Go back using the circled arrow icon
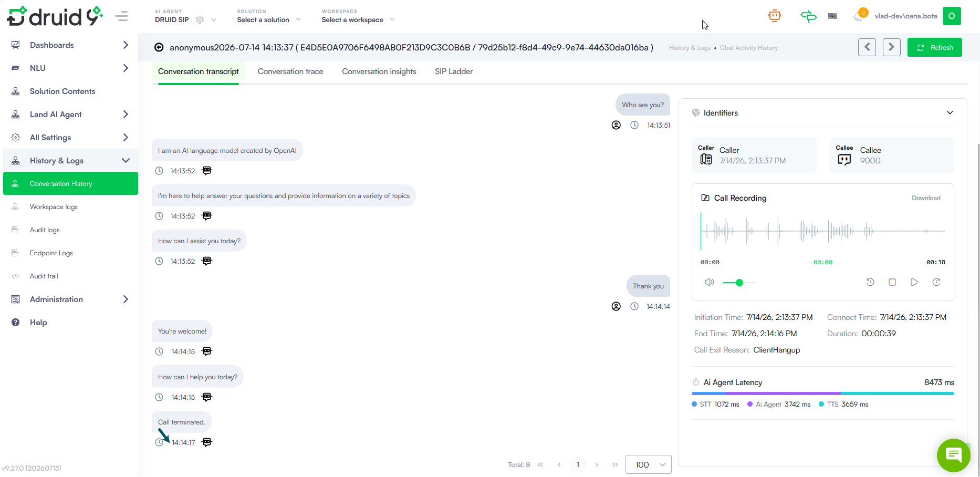The image size is (980, 477). pyautogui.click(x=159, y=47)
